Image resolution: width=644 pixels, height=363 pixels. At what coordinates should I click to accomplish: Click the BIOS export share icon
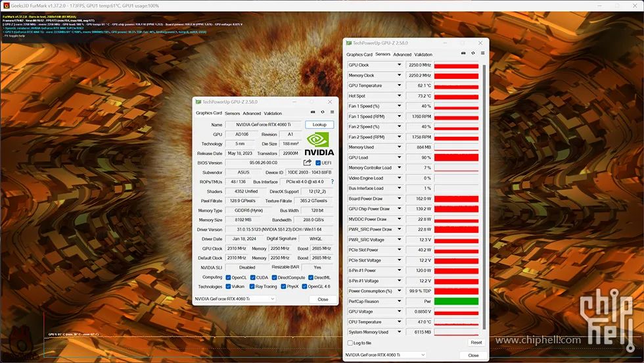pos(308,163)
